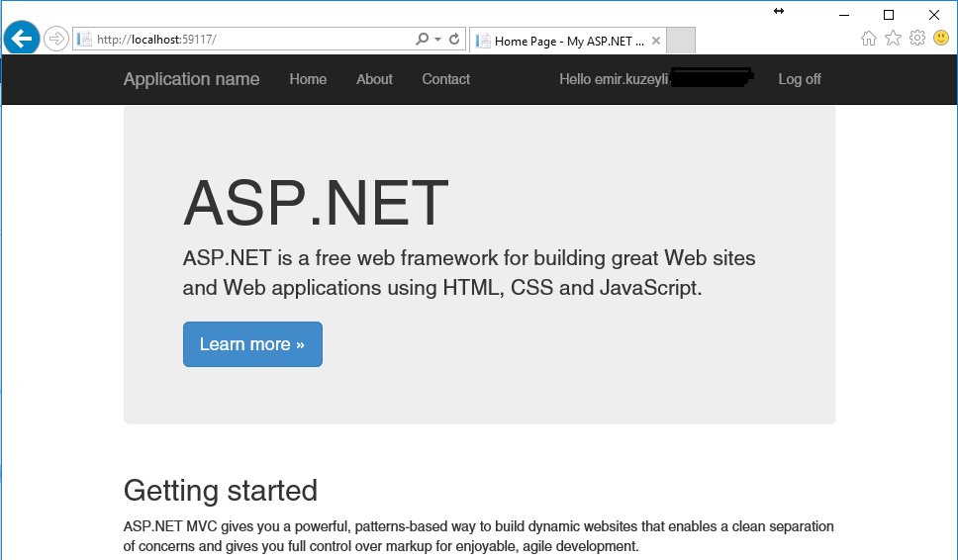Click the paragraph starting "ASP.NET MVC gives you"
This screenshot has height=560, width=958.
coord(478,536)
